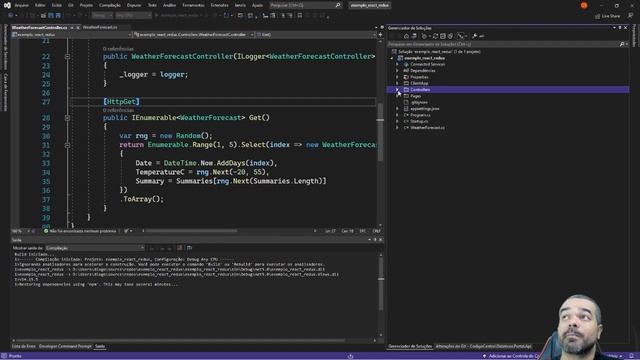Click the feedback icon next to Live Share
This screenshot has height=360, width=640.
pos(631,16)
